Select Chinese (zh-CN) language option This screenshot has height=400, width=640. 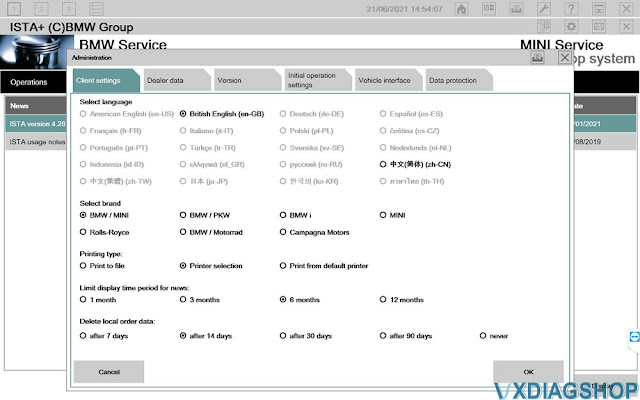pos(416,164)
